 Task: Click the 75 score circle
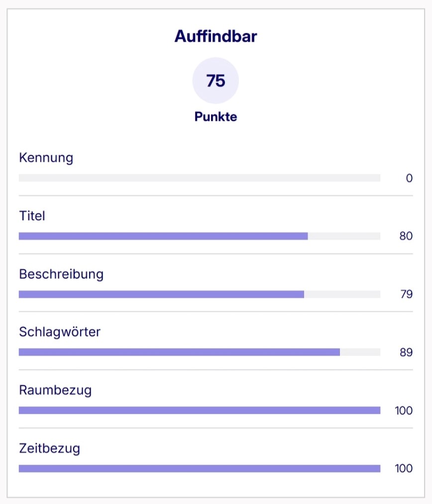coord(216,80)
